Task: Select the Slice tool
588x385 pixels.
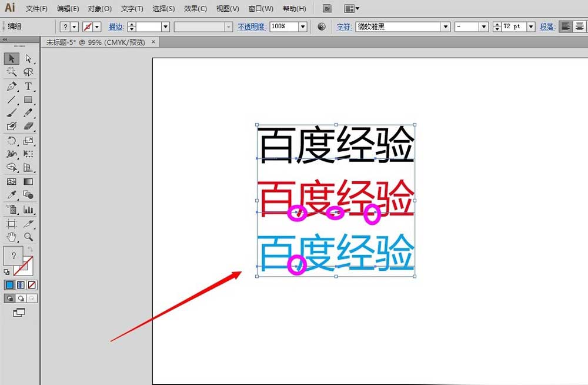Action: pos(28,224)
